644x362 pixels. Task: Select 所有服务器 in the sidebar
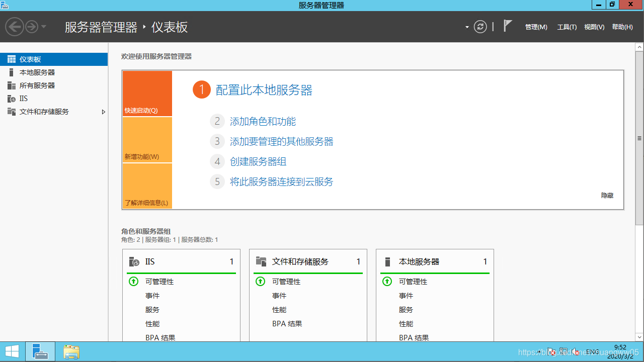coord(54,85)
